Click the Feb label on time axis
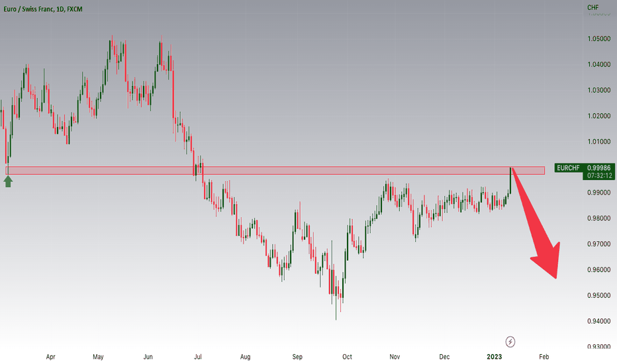The height and width of the screenshot is (364, 617). point(544,357)
